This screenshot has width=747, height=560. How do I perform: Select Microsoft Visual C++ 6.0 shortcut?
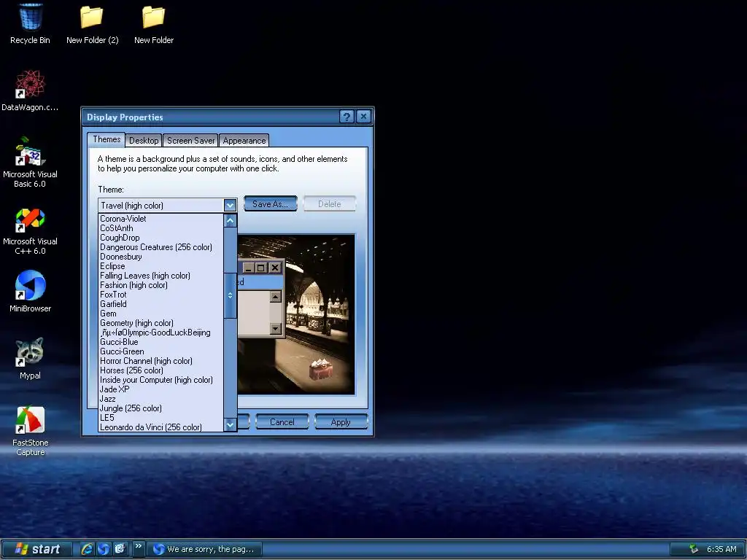(x=30, y=231)
